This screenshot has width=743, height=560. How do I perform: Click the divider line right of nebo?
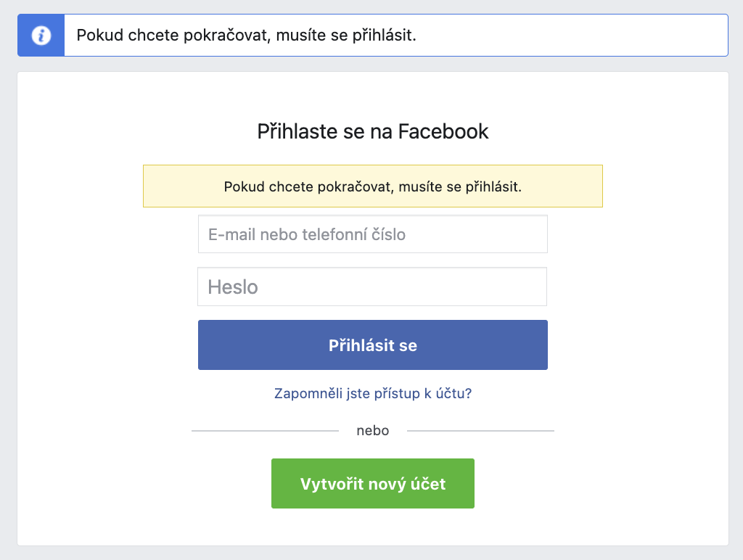(480, 431)
